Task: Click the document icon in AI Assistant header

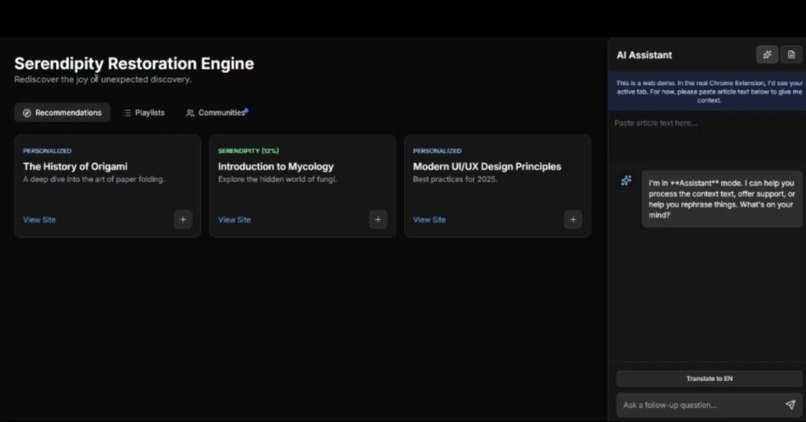Action: pos(791,54)
